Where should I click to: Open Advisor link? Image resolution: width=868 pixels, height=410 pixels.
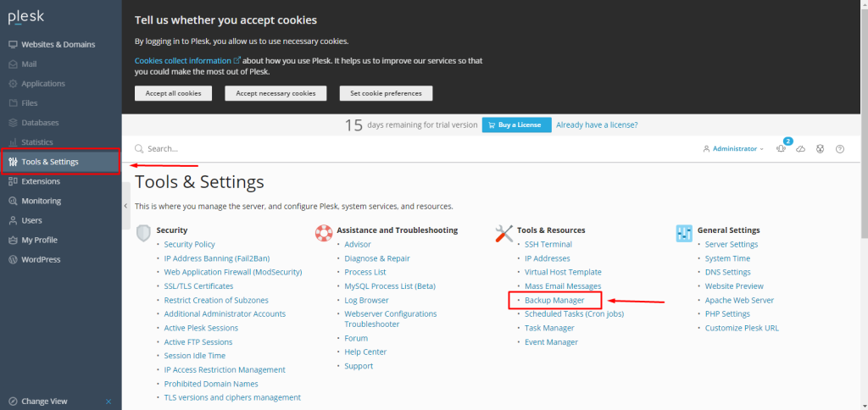[358, 244]
